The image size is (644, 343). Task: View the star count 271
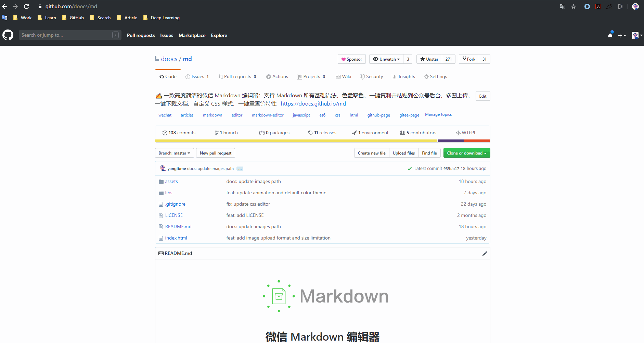point(449,59)
